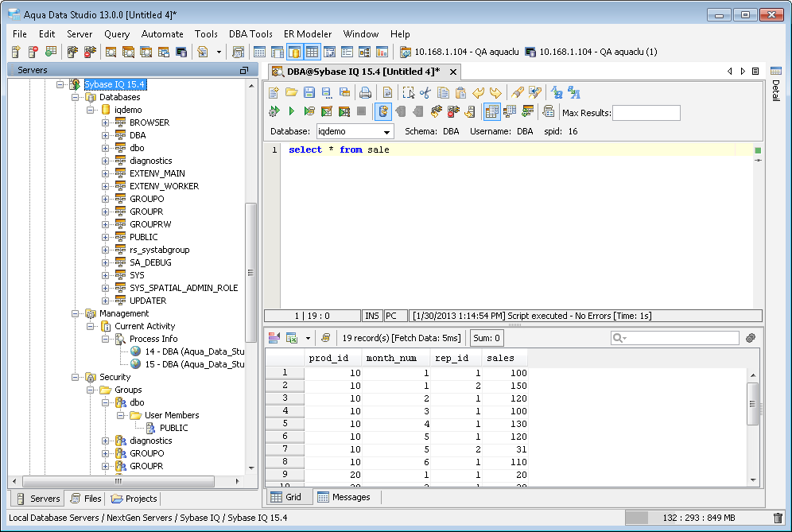
Task: Click the Max Results input field
Action: tap(646, 113)
